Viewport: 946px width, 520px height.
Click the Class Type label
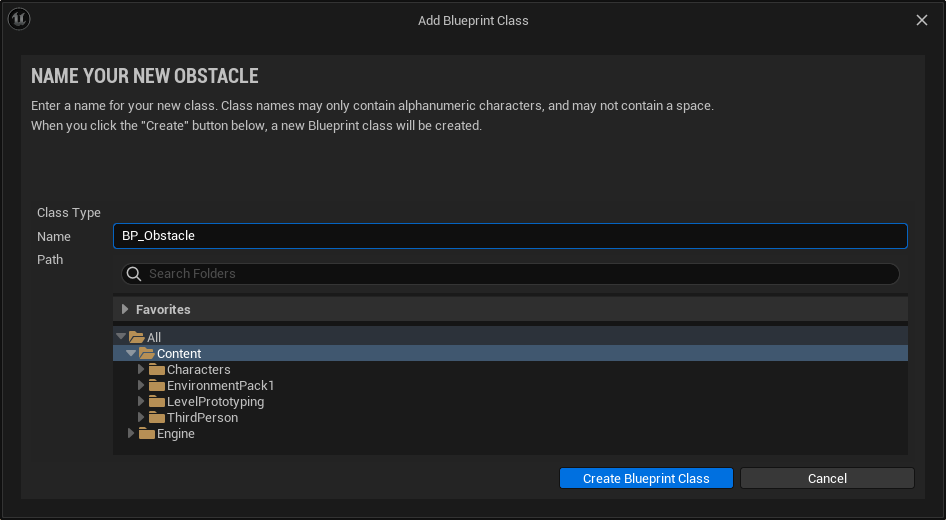point(69,213)
